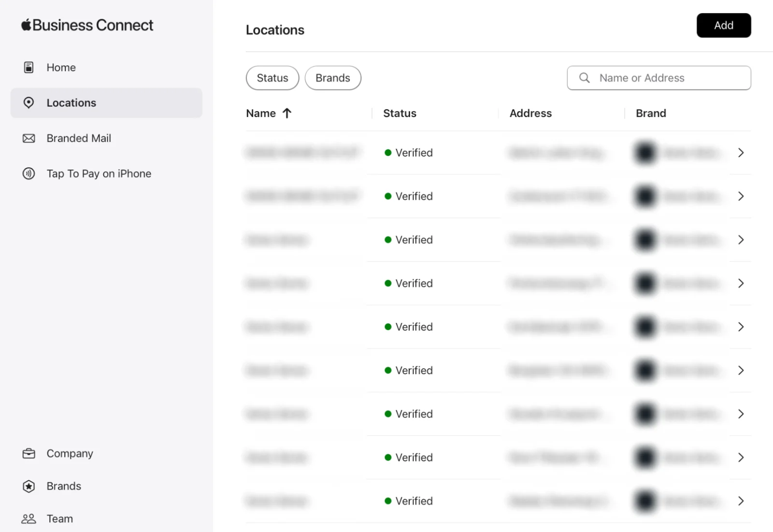Select the Home icon in sidebar
This screenshot has width=773, height=532.
pos(29,67)
